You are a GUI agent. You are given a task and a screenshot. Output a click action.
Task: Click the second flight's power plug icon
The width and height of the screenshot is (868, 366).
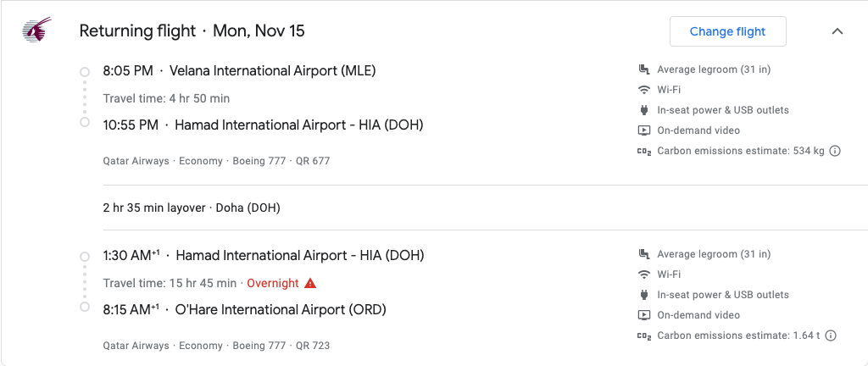pos(643,295)
